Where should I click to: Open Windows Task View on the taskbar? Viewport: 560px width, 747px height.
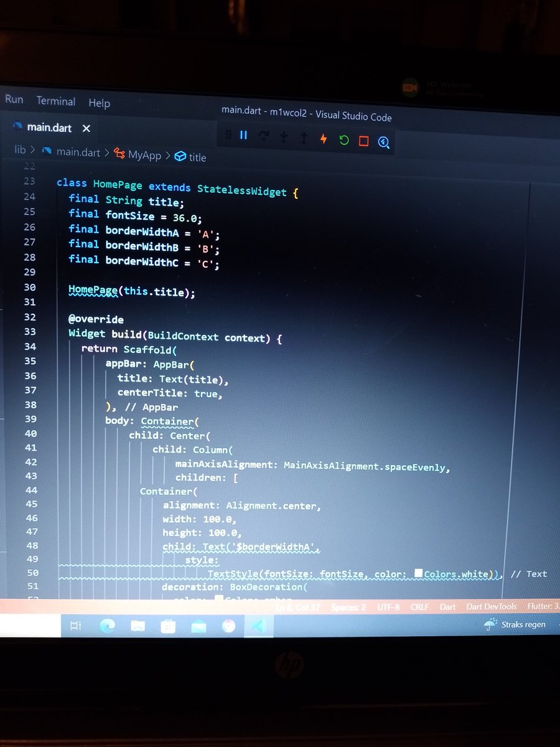[75, 626]
